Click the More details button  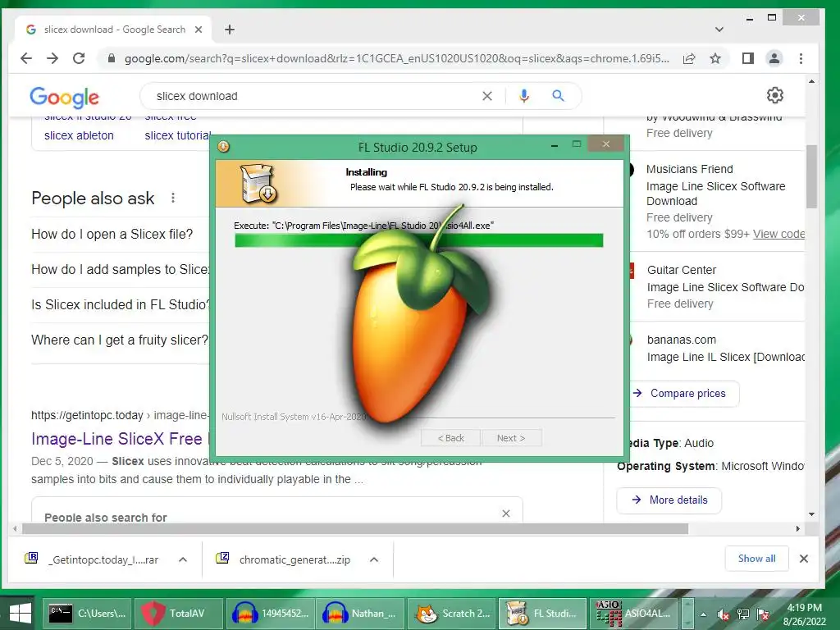(x=669, y=500)
